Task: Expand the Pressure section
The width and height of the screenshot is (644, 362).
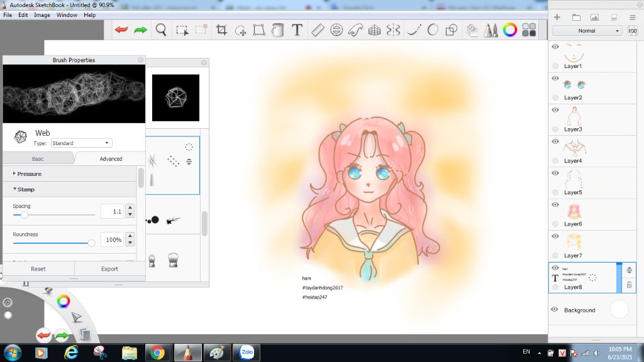Action: pos(29,173)
